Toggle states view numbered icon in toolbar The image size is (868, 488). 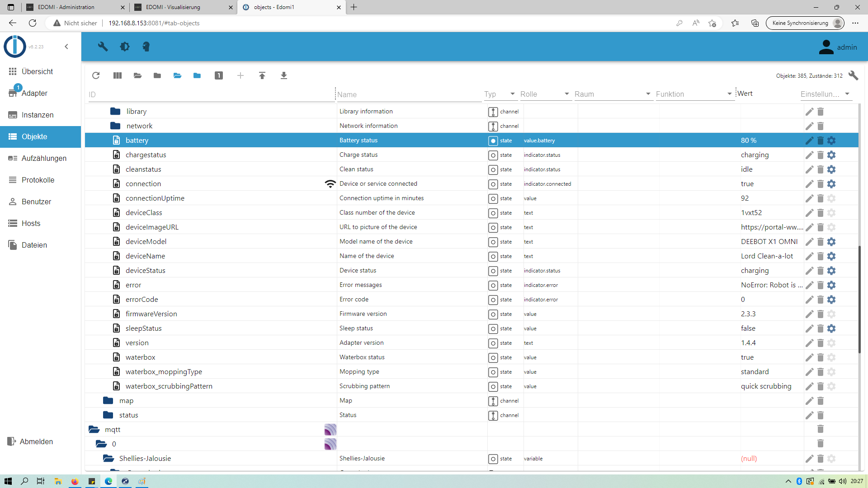(x=219, y=75)
